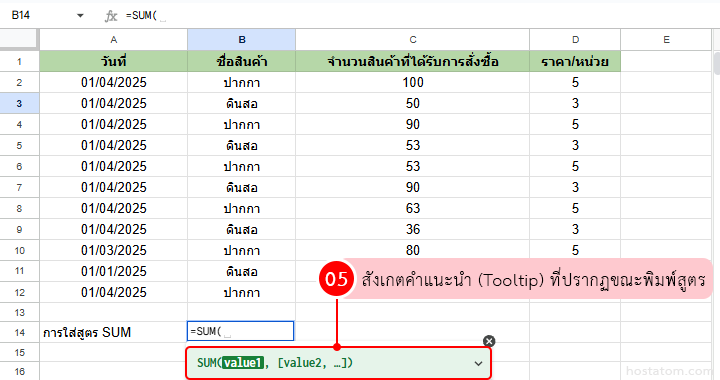Select row 10 header

pyautogui.click(x=19, y=251)
